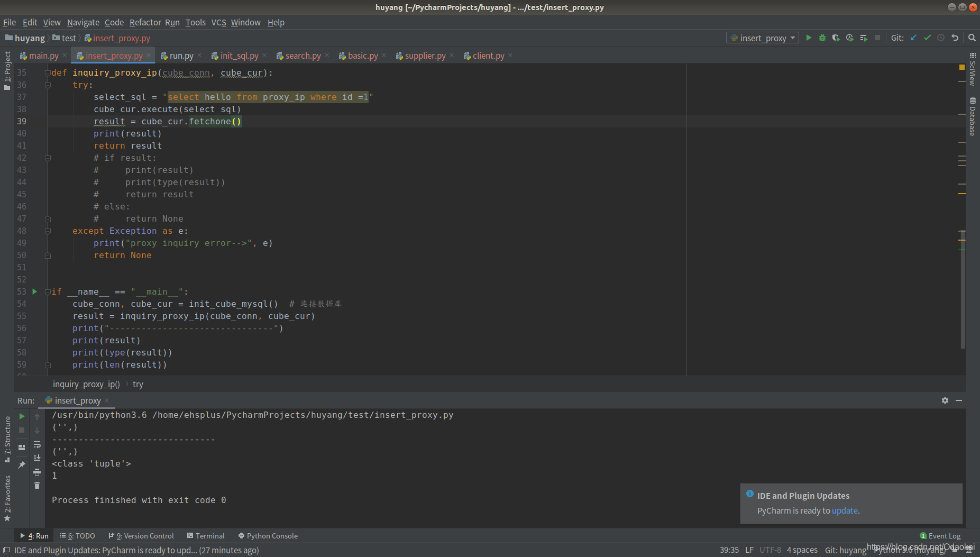Restore layout icon in Run panel

(22, 447)
